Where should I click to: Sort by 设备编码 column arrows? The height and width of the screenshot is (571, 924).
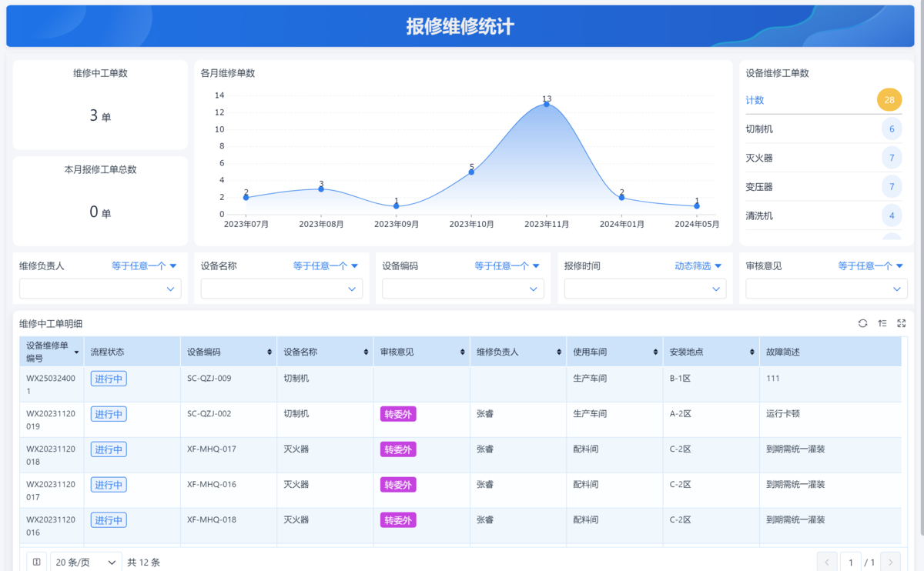click(x=269, y=352)
